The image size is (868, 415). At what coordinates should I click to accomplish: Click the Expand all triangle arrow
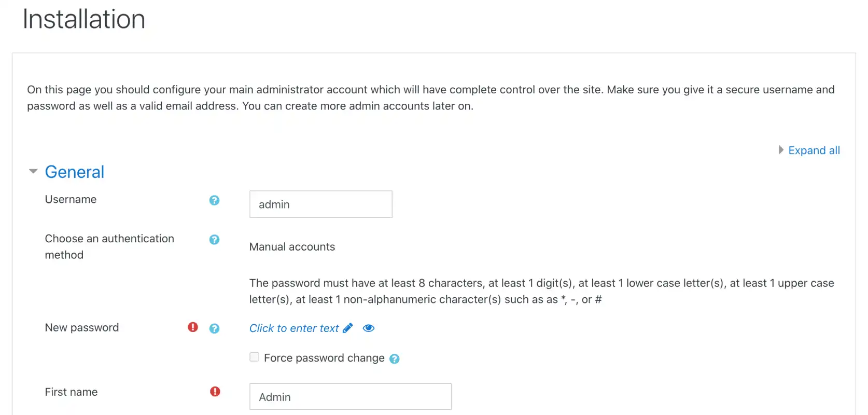781,150
